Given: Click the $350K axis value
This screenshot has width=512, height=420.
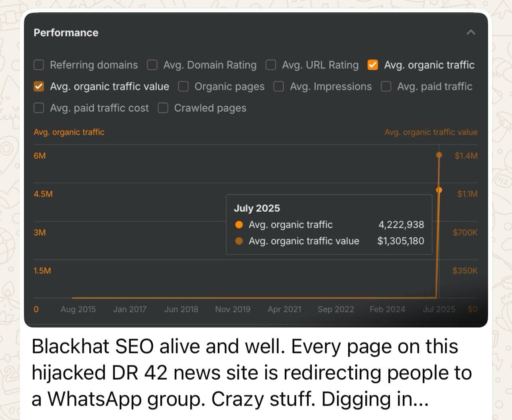Looking at the screenshot, I should pyautogui.click(x=465, y=270).
